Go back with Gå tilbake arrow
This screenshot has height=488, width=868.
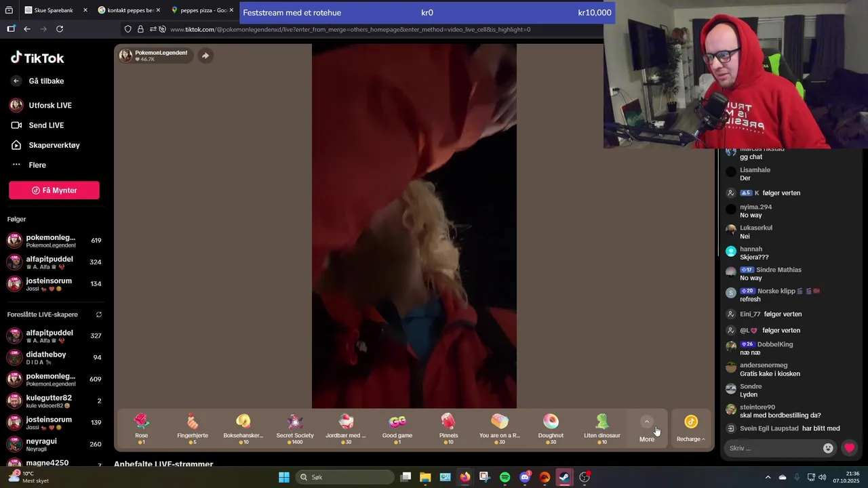point(16,81)
